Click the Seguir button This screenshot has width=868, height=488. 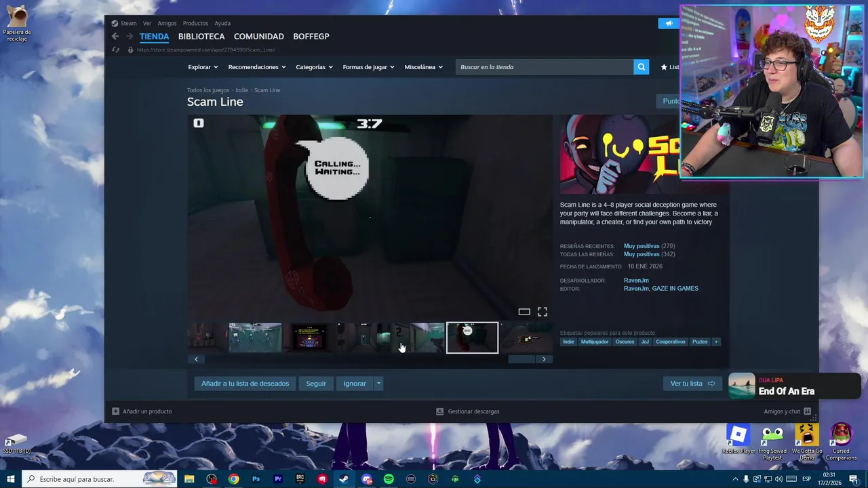(x=316, y=384)
